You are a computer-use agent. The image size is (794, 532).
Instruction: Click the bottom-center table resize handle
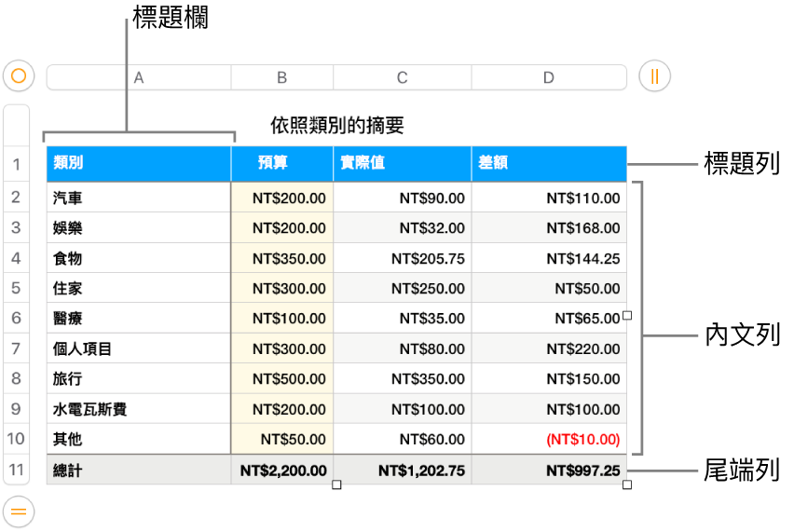click(x=336, y=484)
